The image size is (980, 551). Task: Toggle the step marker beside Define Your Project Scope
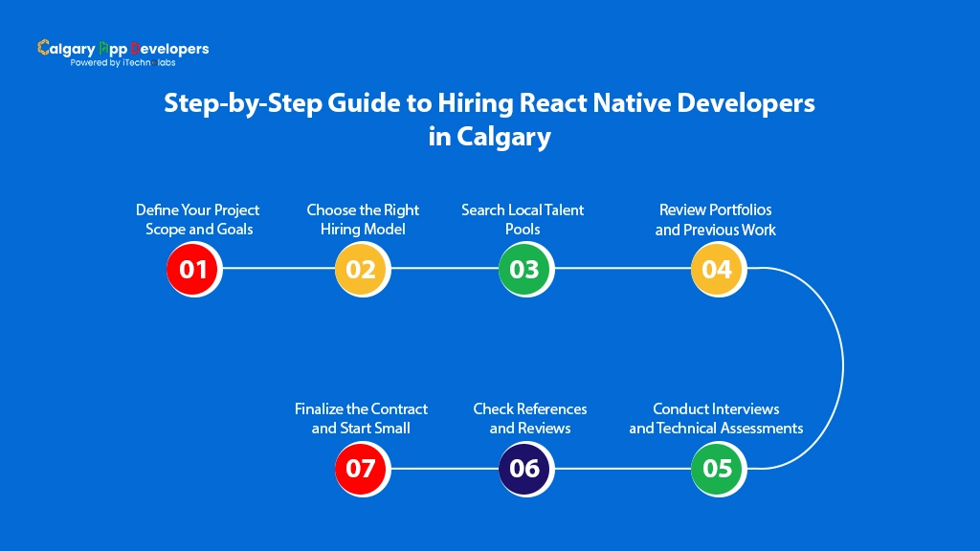pos(193,269)
